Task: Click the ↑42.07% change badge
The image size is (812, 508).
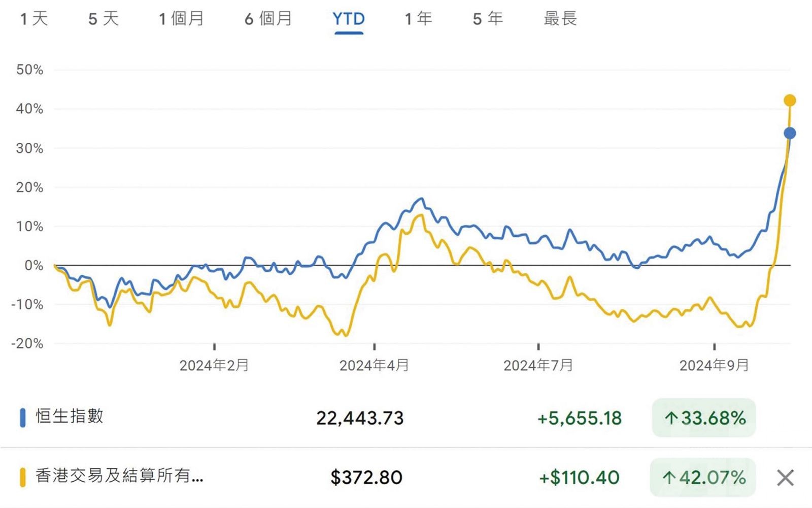Action: [703, 478]
